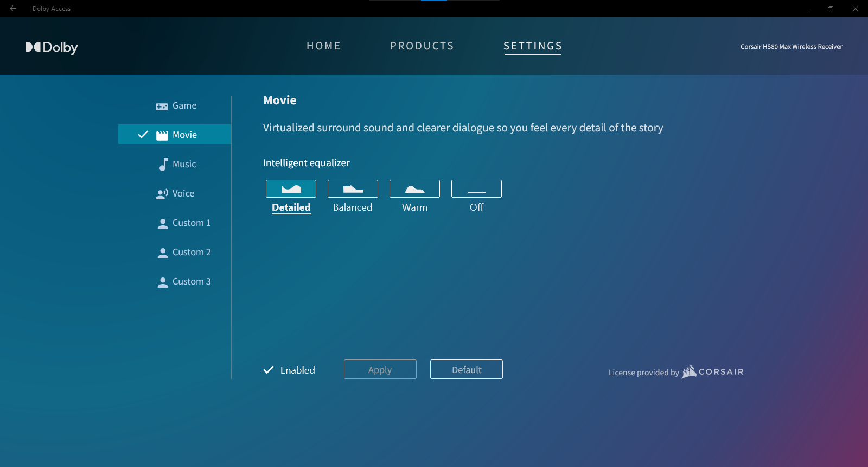Click the Movie clapperboard icon
This screenshot has width=868, height=467.
coord(162,135)
